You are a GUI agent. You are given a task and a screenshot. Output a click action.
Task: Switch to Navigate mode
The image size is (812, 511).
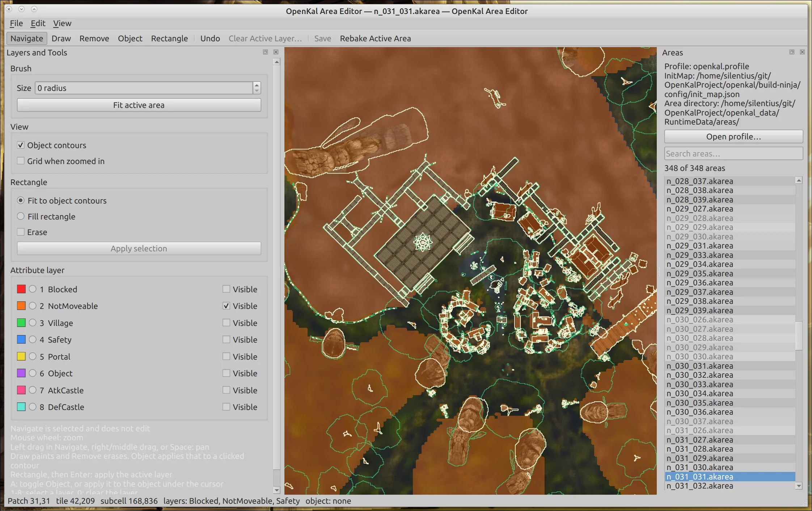point(27,38)
